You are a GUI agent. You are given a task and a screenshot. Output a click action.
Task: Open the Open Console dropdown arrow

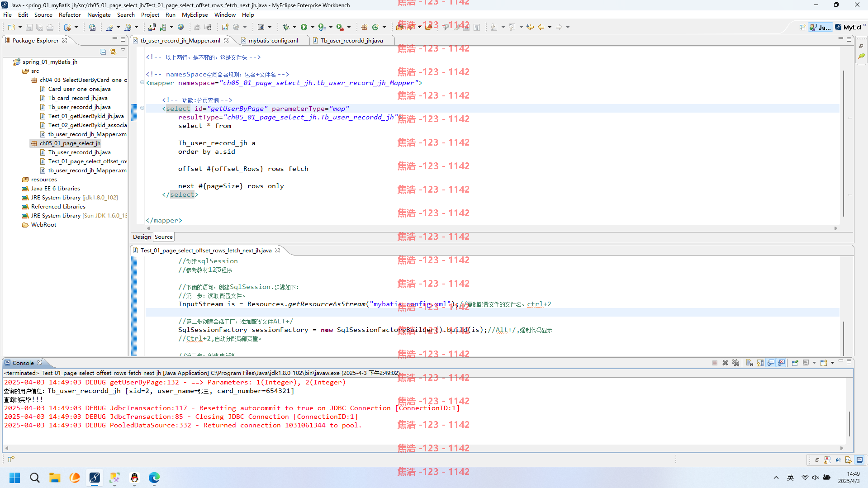pos(832,363)
